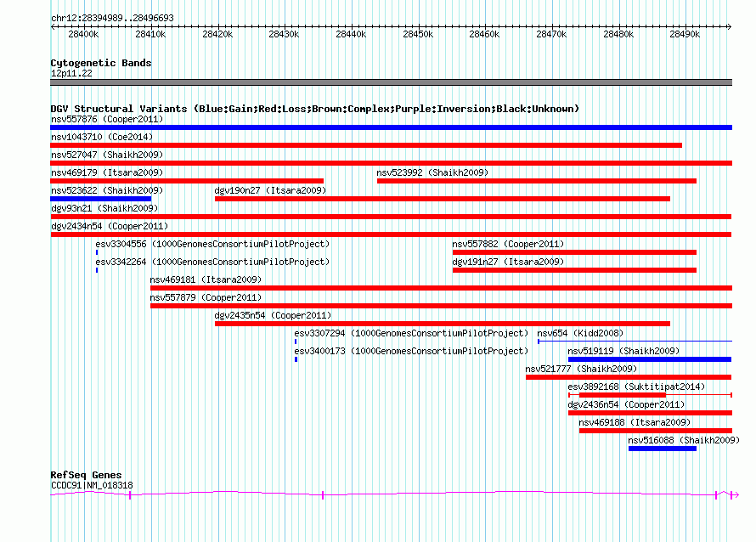Click the nsv469188 (Itsara2009) label

pyautogui.click(x=635, y=422)
